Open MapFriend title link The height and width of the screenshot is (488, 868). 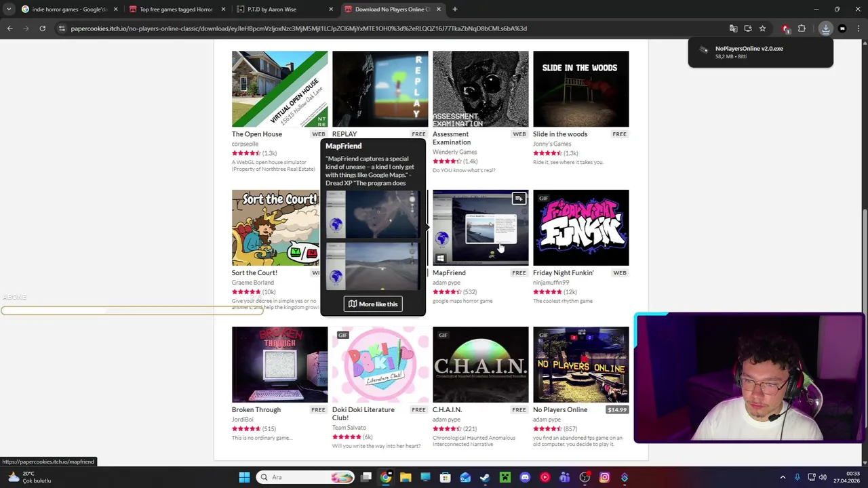(x=449, y=272)
